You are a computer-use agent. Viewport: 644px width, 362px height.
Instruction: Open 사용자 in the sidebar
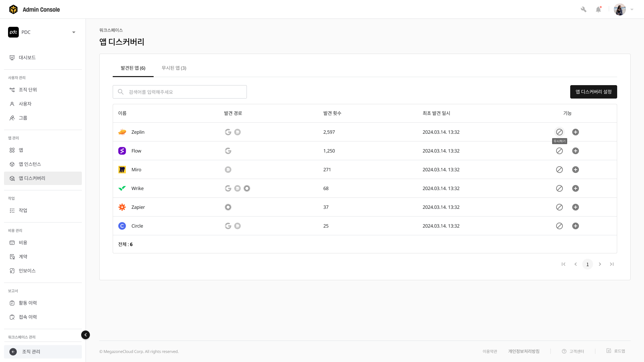pyautogui.click(x=43, y=104)
